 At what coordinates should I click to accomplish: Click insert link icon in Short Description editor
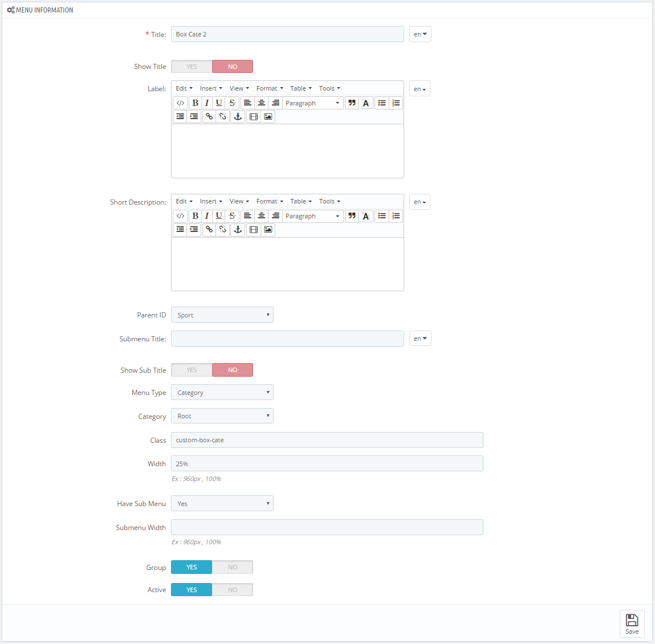pyautogui.click(x=209, y=230)
